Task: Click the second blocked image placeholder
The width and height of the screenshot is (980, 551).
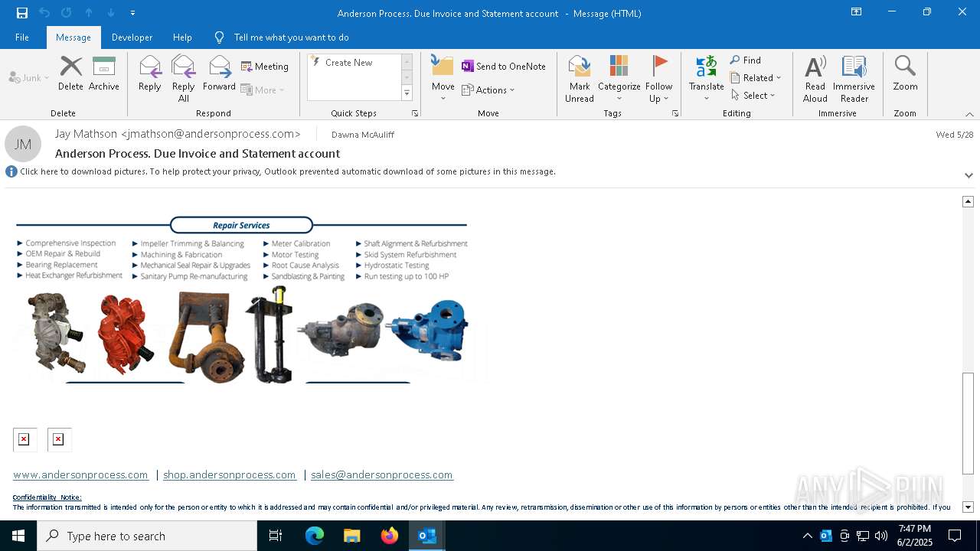Action: [58, 439]
